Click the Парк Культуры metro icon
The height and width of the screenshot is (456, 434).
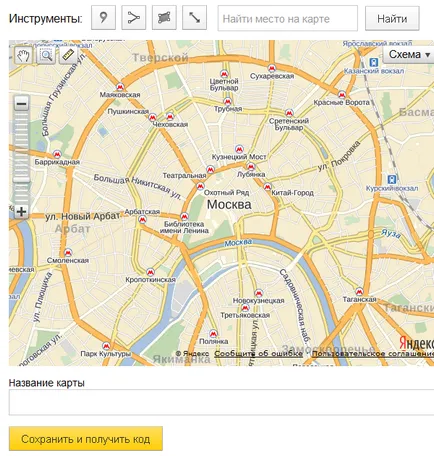point(106,346)
